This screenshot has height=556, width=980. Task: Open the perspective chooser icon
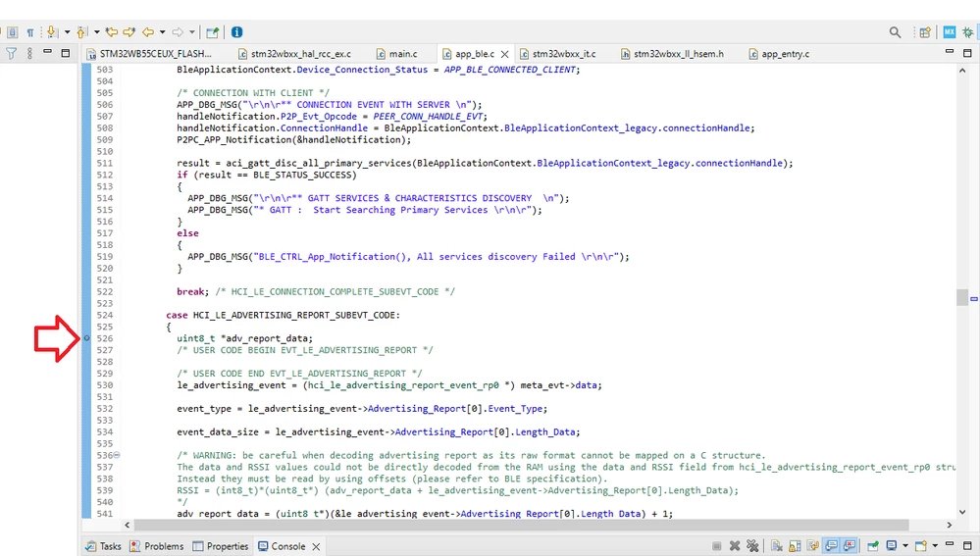click(x=925, y=31)
